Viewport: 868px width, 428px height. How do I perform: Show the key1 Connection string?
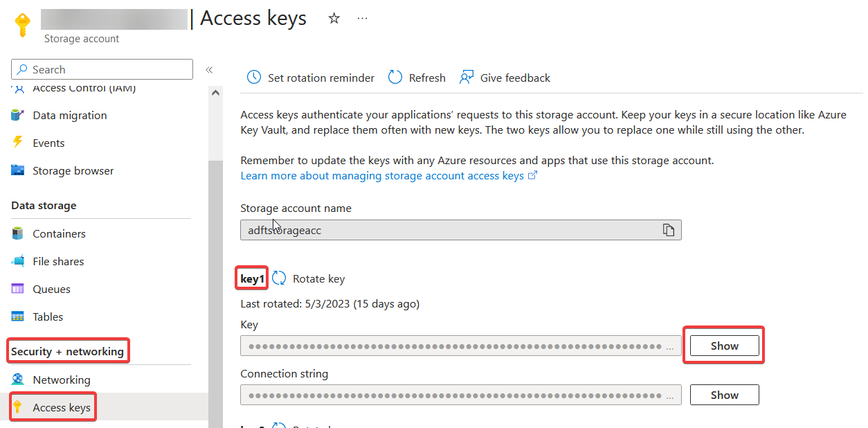[x=724, y=395]
